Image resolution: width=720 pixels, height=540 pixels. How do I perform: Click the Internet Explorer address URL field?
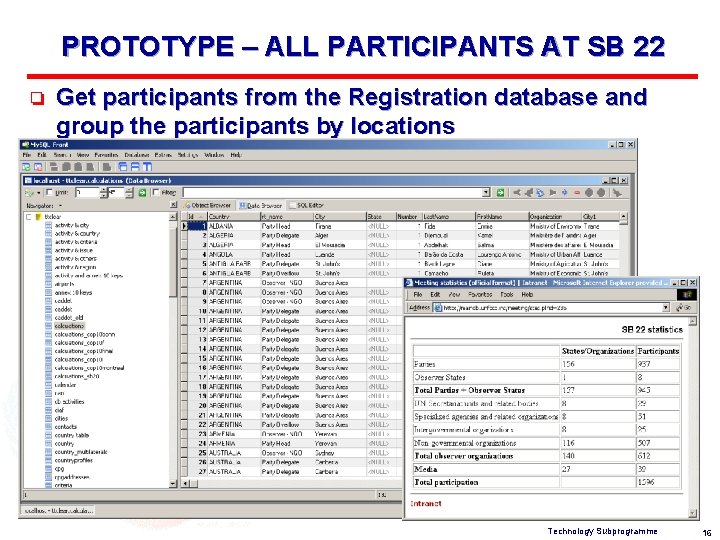(549, 308)
